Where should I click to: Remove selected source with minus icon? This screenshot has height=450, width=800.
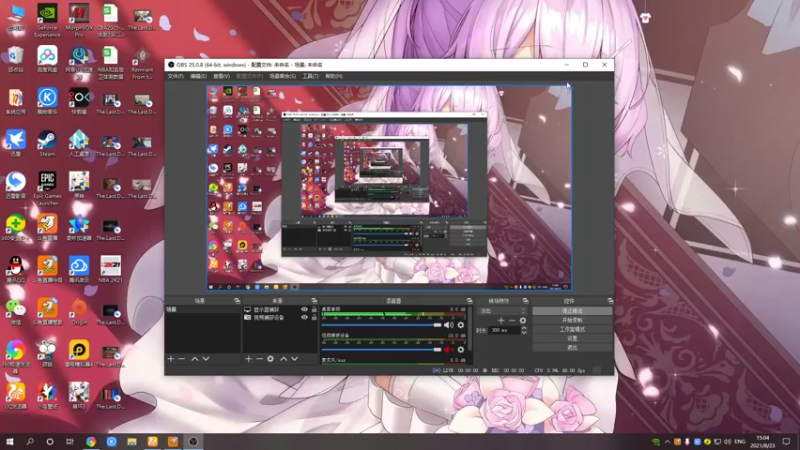coord(259,359)
